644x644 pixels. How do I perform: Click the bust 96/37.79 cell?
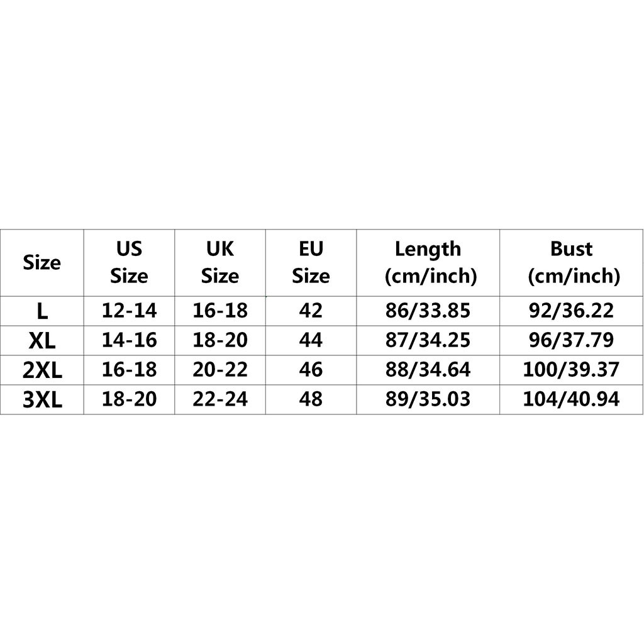(x=571, y=340)
